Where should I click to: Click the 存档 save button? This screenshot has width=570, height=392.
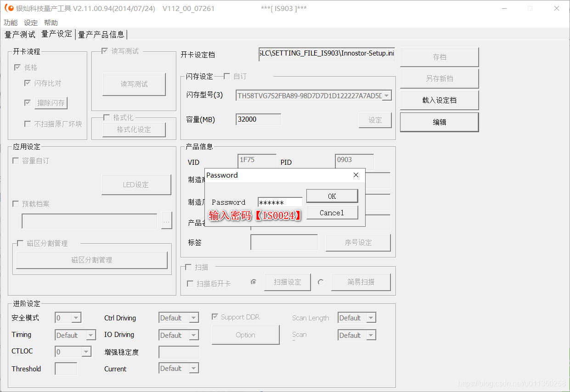coord(440,57)
